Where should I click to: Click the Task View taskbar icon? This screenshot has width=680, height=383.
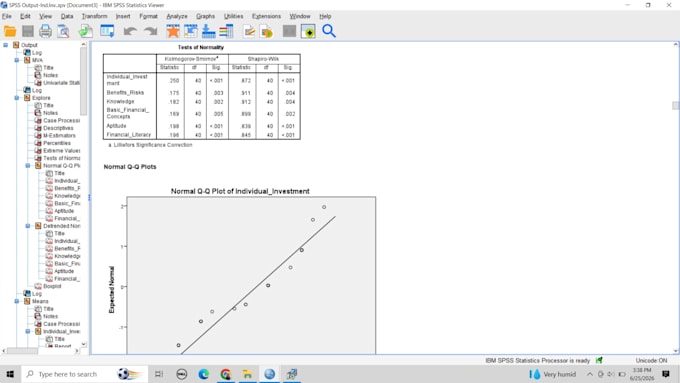[159, 374]
